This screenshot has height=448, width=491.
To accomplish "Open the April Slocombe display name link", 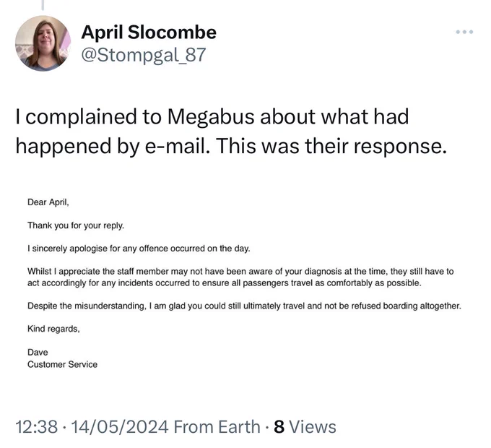I will (149, 33).
